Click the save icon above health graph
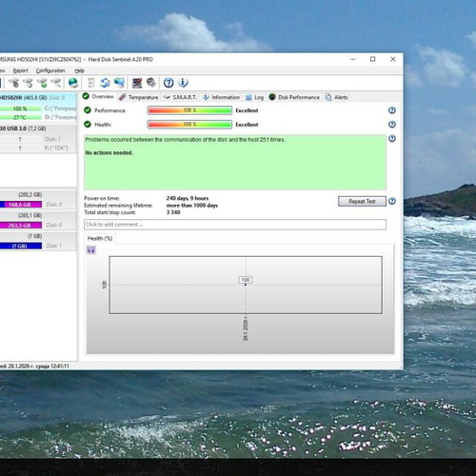476x476 pixels. click(x=91, y=249)
